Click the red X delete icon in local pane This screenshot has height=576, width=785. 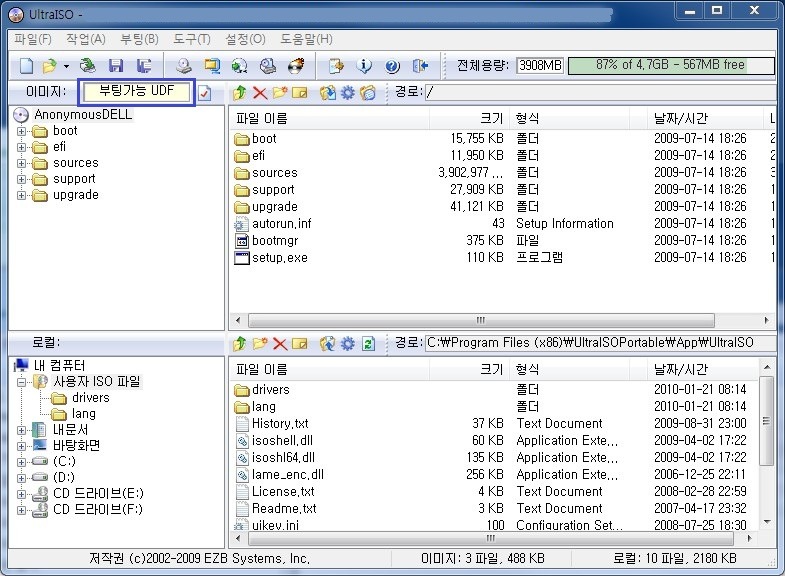pyautogui.click(x=279, y=343)
